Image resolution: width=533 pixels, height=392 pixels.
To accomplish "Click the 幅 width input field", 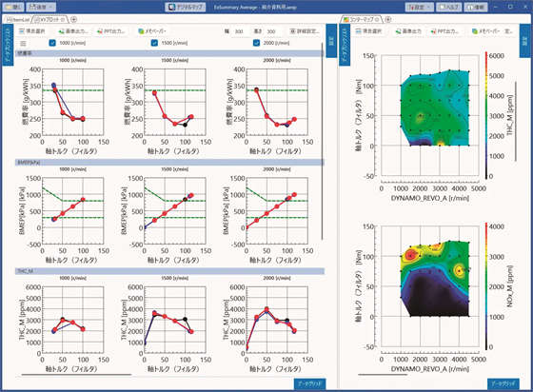I will point(239,31).
